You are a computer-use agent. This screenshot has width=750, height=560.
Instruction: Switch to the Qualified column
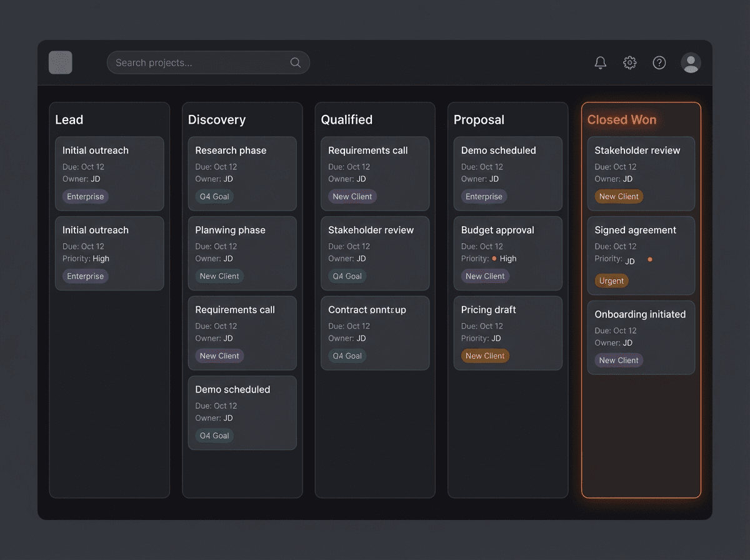[x=346, y=119]
